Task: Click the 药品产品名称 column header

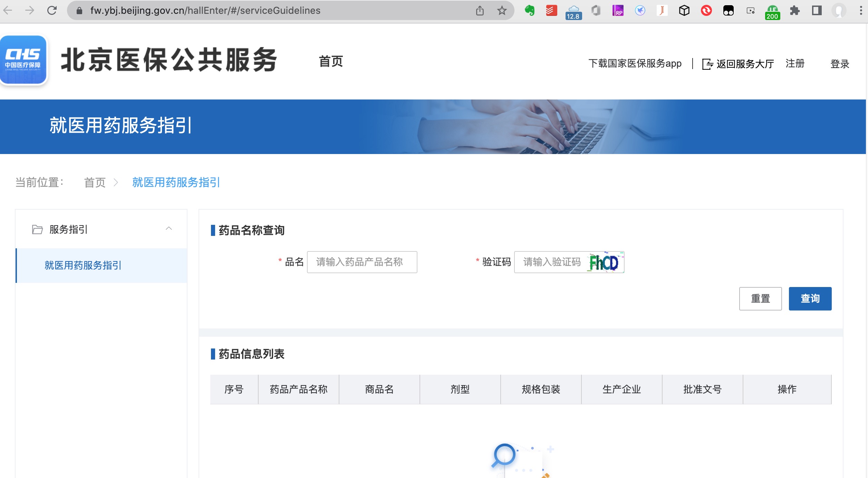Action: pyautogui.click(x=299, y=390)
